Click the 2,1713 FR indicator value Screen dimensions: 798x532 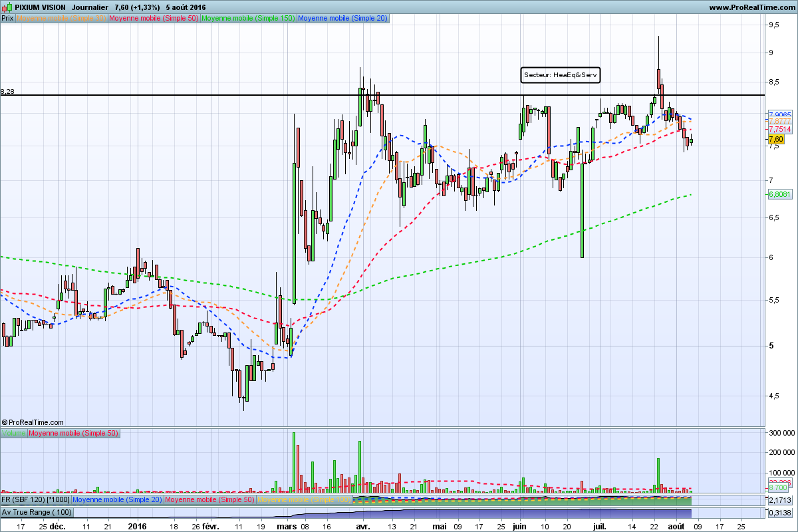pyautogui.click(x=779, y=499)
